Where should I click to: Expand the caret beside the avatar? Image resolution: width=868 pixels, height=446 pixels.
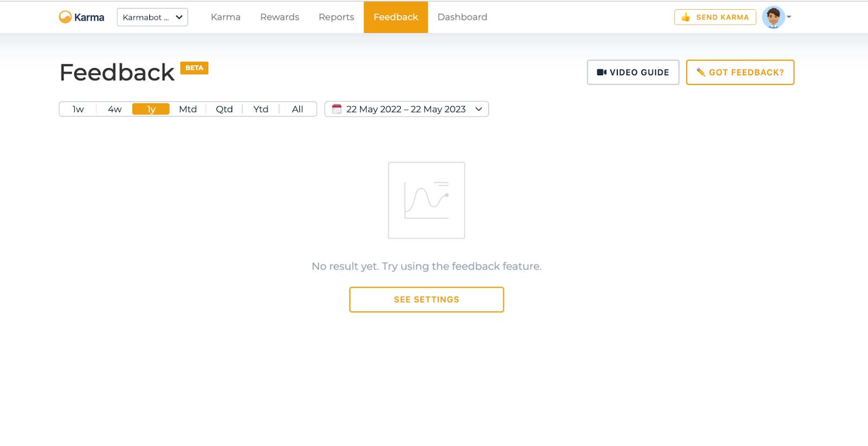[x=789, y=17]
